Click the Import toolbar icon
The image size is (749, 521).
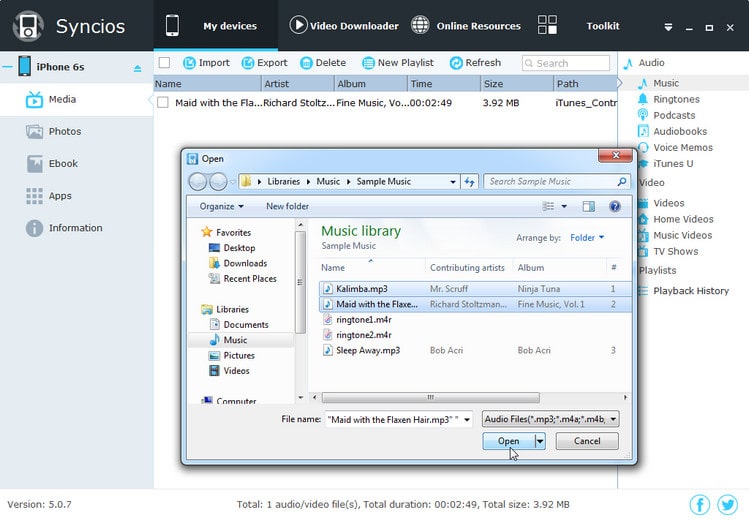point(190,63)
